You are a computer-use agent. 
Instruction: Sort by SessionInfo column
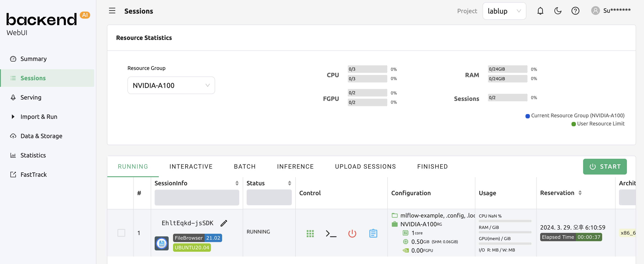pyautogui.click(x=237, y=183)
